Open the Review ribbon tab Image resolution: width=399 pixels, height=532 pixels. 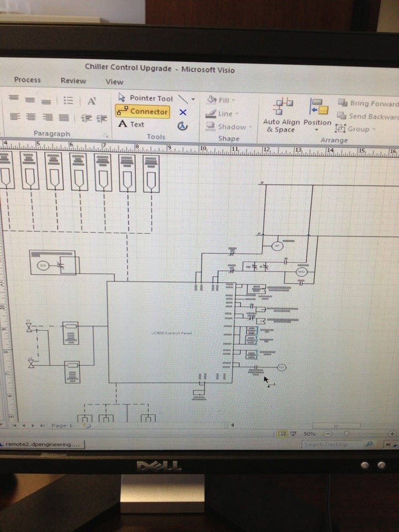click(73, 81)
